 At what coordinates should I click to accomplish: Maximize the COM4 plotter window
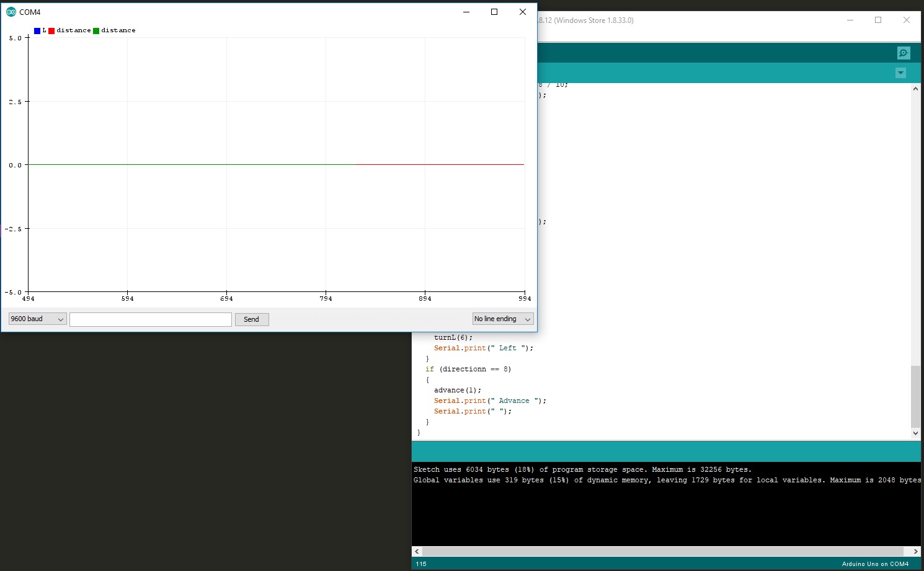pos(494,12)
